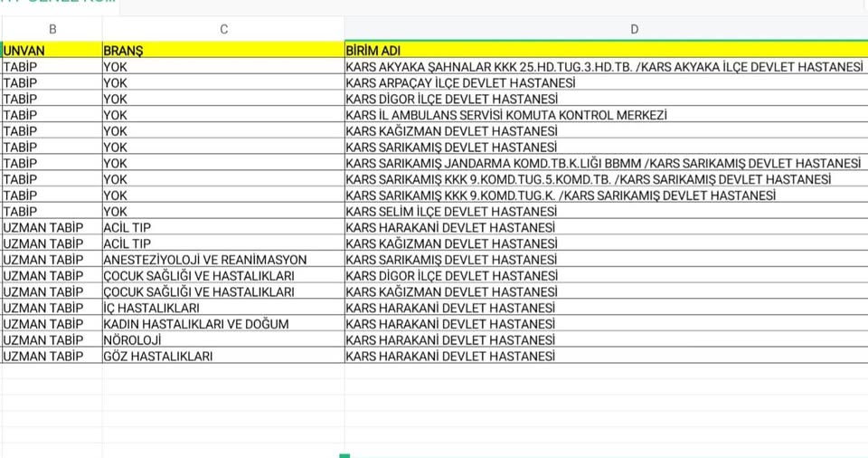Click the NÖROLOJİ branch cell
This screenshot has height=458, width=868.
click(223, 340)
